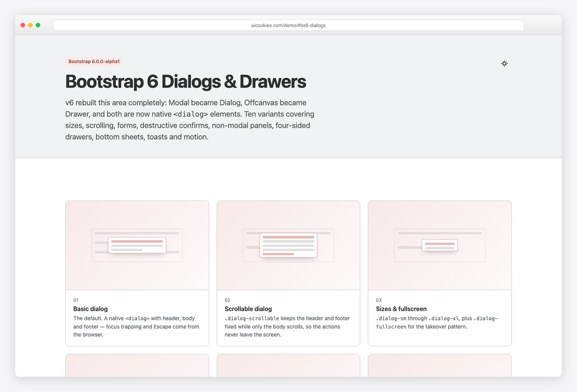
Task: Click the Bootstrap 6 Dialogs & Drawers heading
Action: click(x=186, y=82)
